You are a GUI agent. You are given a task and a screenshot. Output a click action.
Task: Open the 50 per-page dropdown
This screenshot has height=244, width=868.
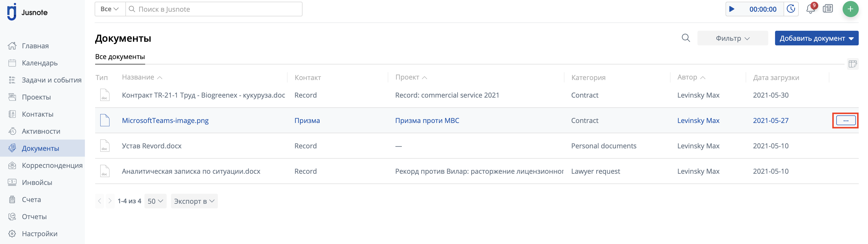[155, 201]
